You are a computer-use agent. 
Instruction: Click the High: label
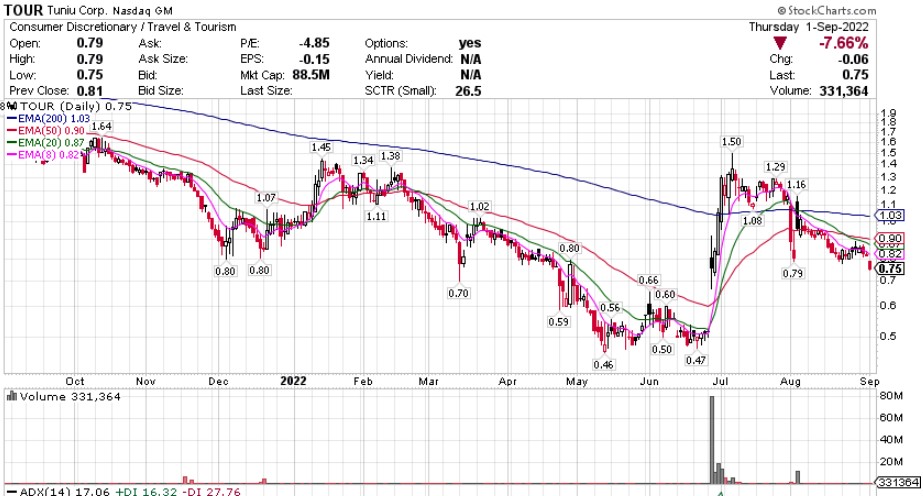[x=22, y=59]
